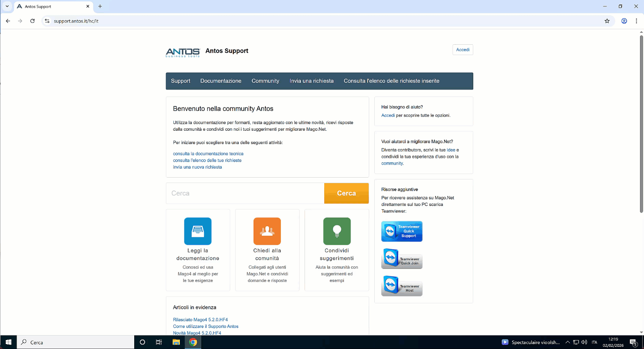Viewport: 644px width, 349px height.
Task: Click the Condividi suggerimenti heading
Action: click(337, 254)
